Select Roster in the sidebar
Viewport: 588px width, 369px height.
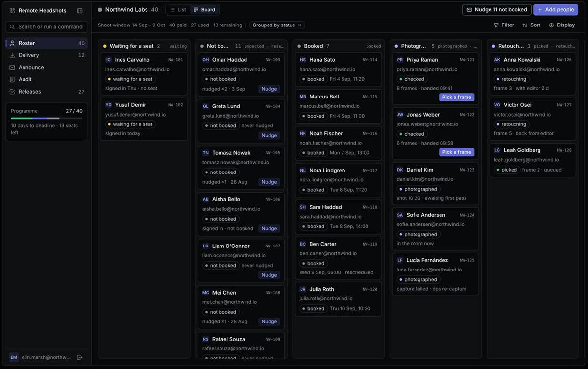(47, 43)
